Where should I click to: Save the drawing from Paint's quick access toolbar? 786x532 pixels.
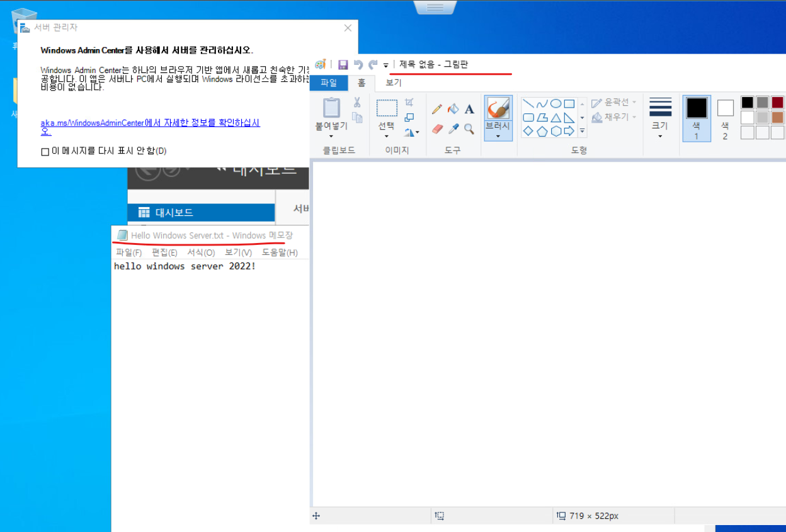[x=343, y=64]
